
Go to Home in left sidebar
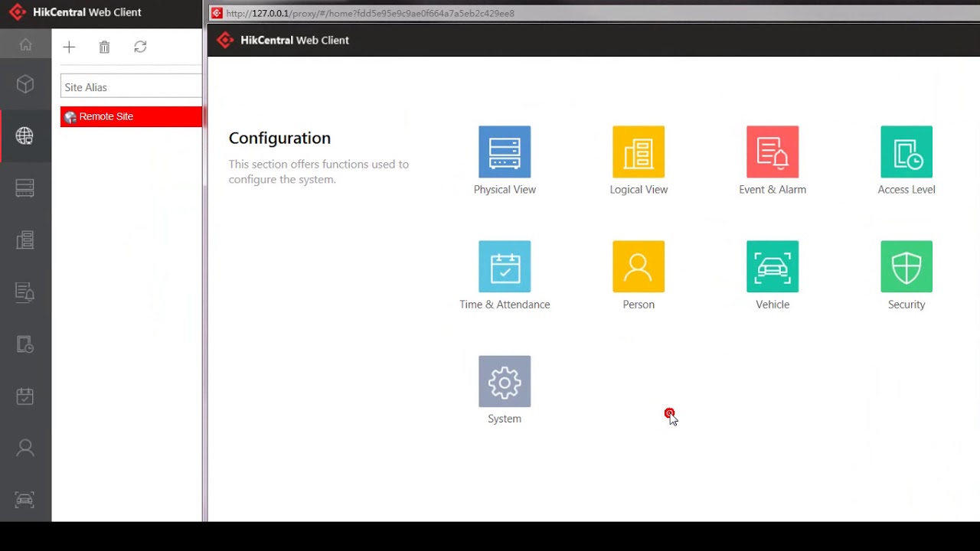click(x=25, y=44)
